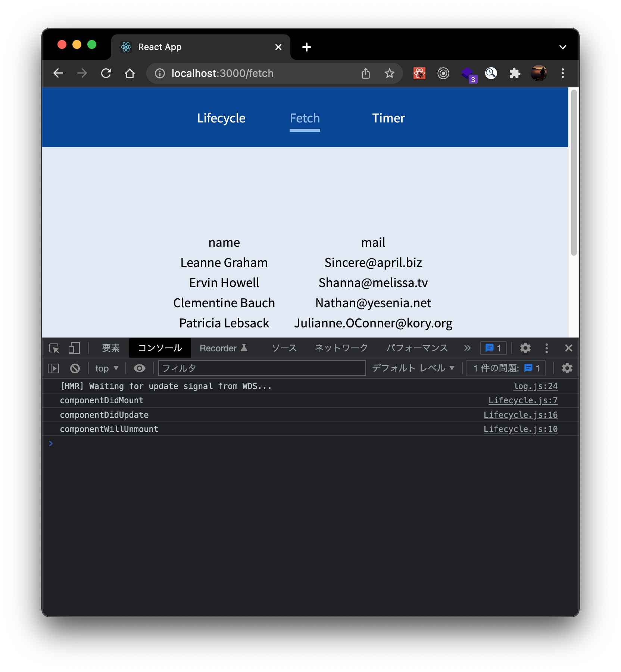Bookmark page with the star icon
The width and height of the screenshot is (621, 672).
[x=389, y=73]
